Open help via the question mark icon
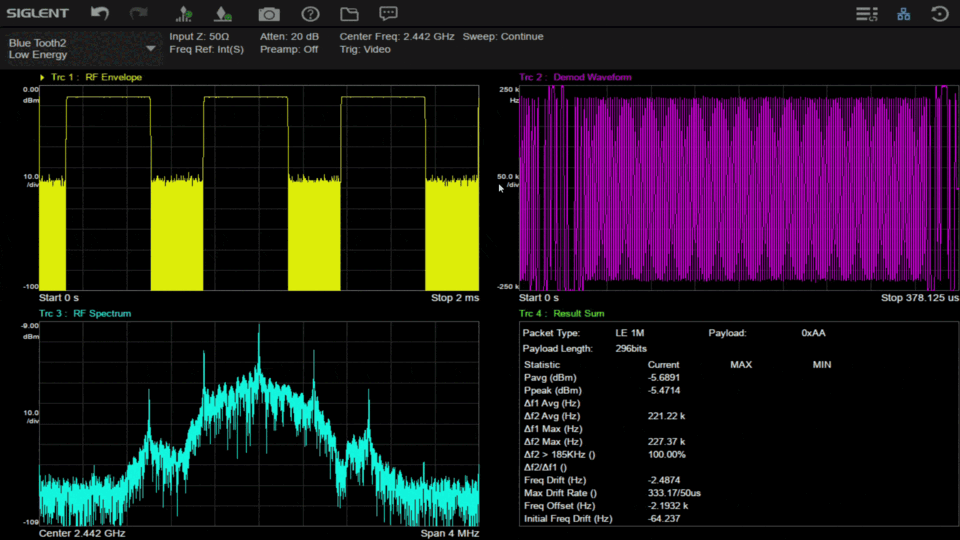The height and width of the screenshot is (540, 960). coord(310,14)
